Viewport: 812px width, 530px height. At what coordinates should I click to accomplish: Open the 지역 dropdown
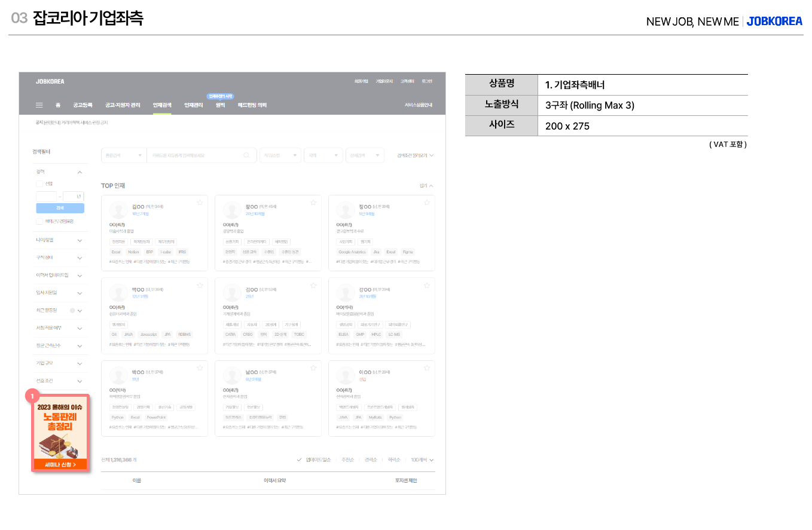click(323, 155)
